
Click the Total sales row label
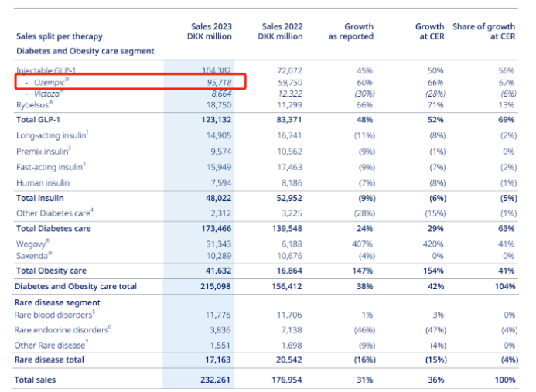point(35,380)
